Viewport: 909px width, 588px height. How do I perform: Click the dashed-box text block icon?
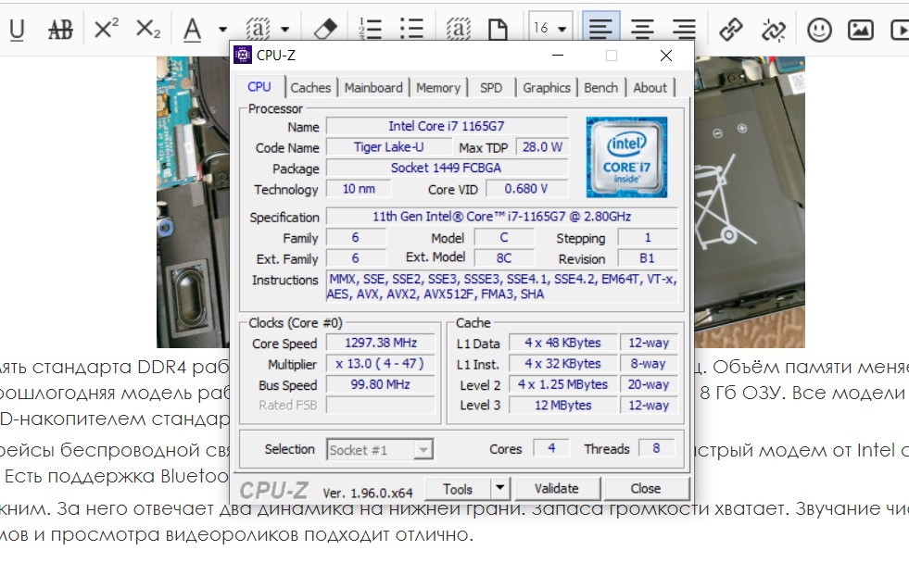(x=459, y=29)
